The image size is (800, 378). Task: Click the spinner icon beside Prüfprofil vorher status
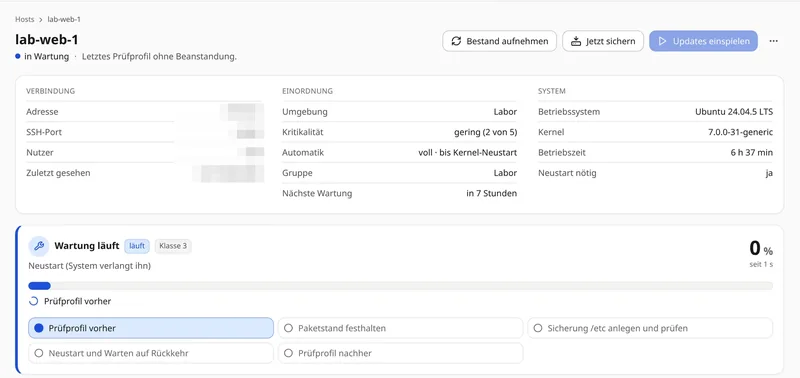pyautogui.click(x=34, y=301)
